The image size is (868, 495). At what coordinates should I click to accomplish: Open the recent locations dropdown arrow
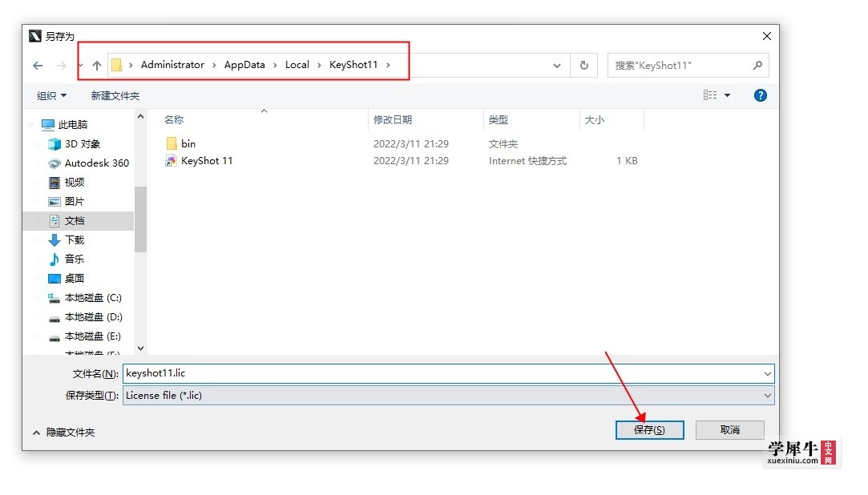point(81,66)
